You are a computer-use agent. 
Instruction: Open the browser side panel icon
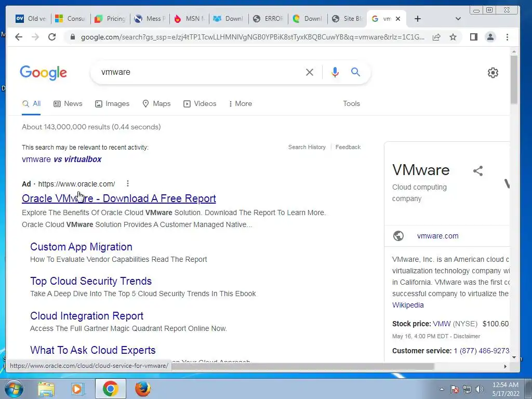click(x=474, y=37)
